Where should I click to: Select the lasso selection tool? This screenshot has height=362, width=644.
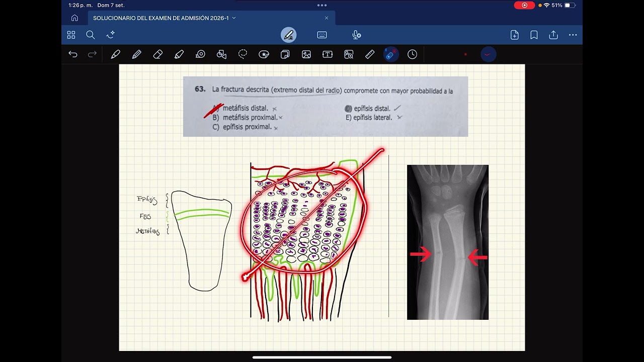point(243,54)
